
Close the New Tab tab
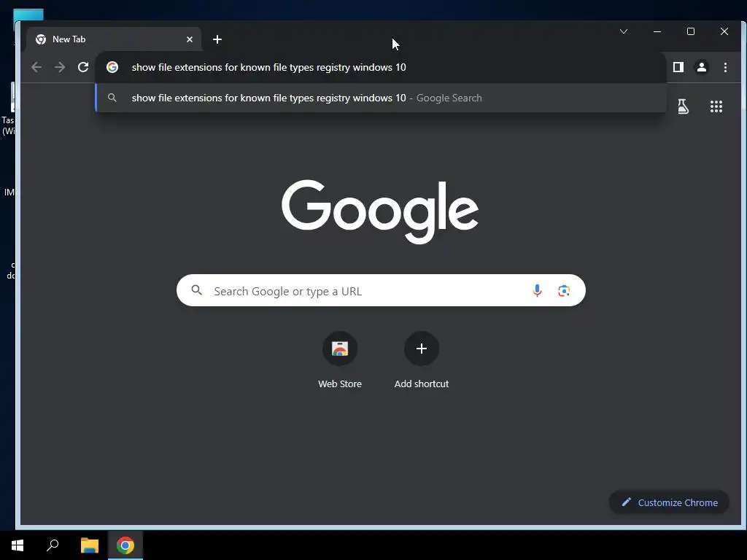190,39
